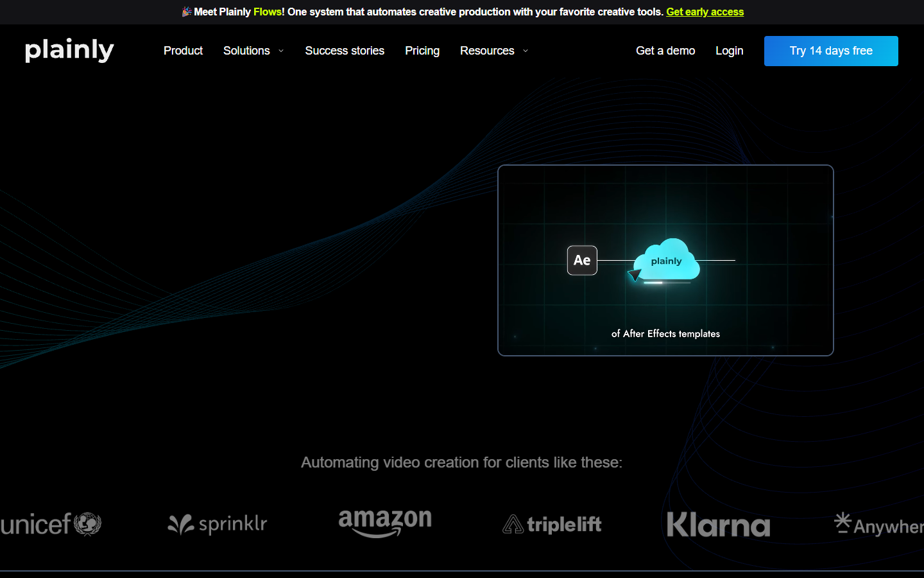This screenshot has width=924, height=578.
Task: Open the Resources menu item
Action: pyautogui.click(x=487, y=51)
